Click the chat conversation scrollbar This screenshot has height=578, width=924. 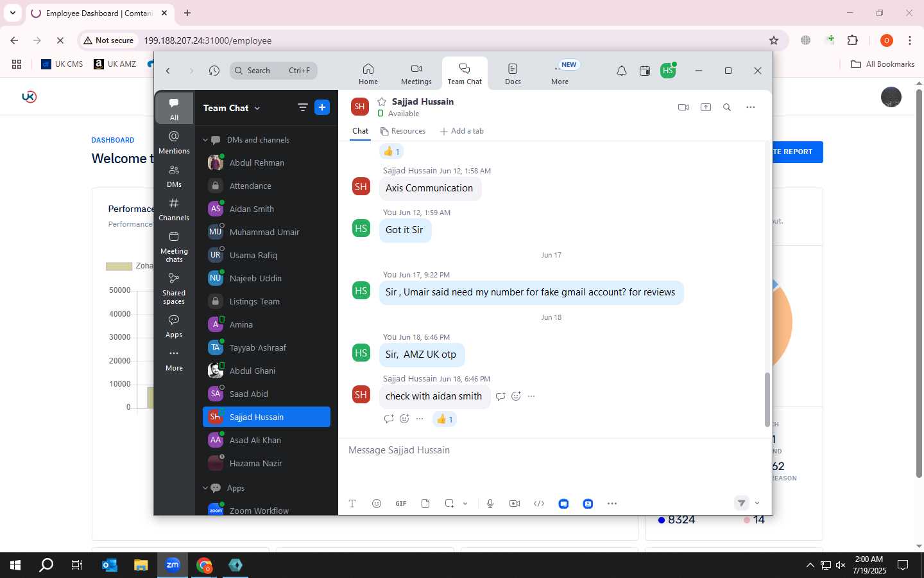point(767,399)
